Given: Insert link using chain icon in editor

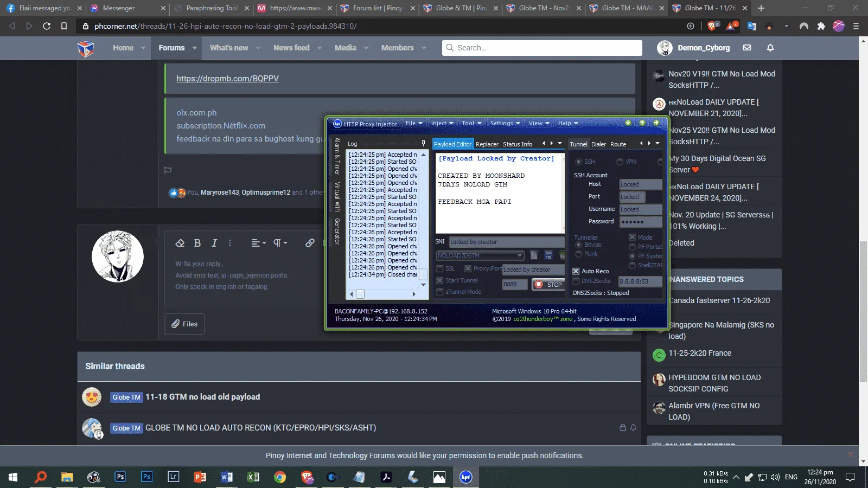Looking at the screenshot, I should coord(310,243).
